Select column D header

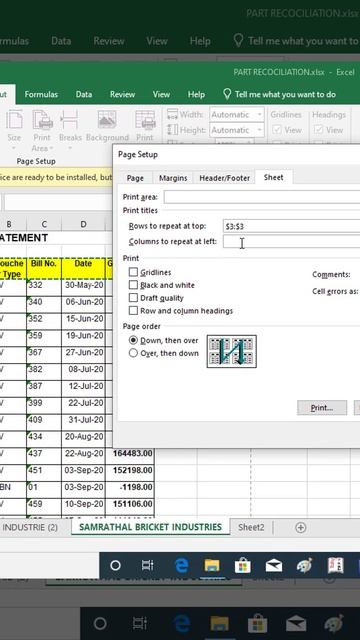[x=83, y=224]
